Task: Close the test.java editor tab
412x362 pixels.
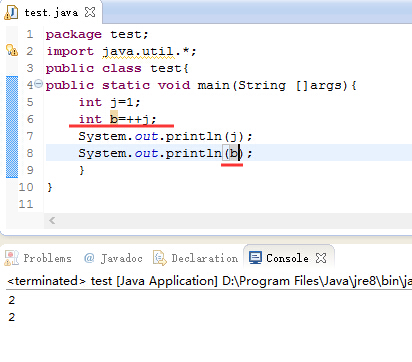Action: [x=90, y=13]
